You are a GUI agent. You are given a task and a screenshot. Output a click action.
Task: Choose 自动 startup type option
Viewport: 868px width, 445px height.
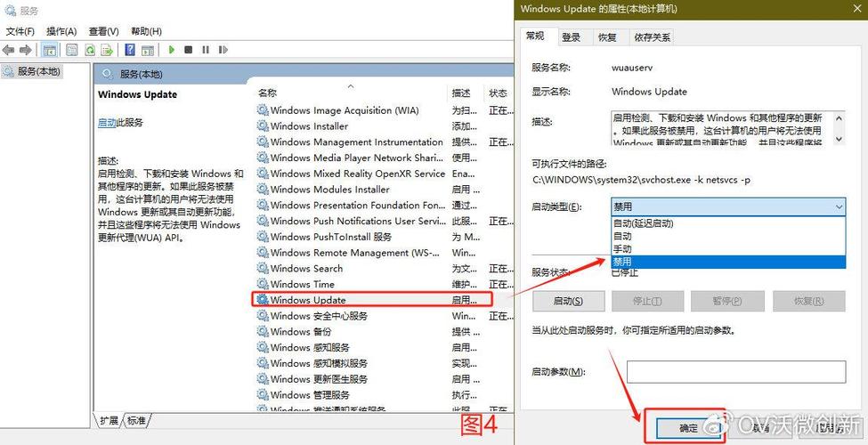click(x=728, y=237)
